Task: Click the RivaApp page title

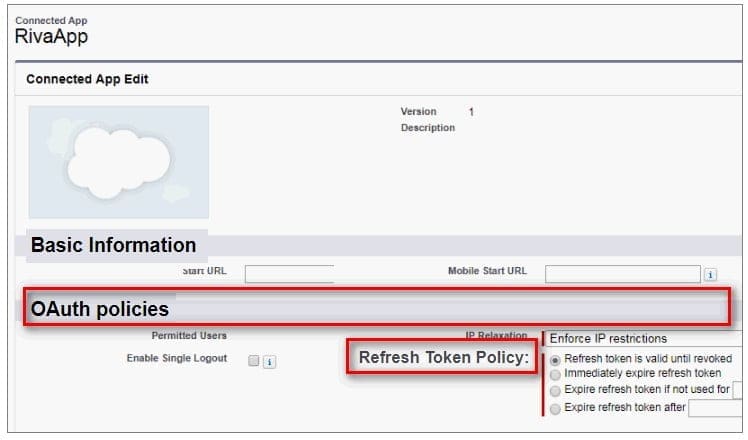Action: tap(52, 36)
